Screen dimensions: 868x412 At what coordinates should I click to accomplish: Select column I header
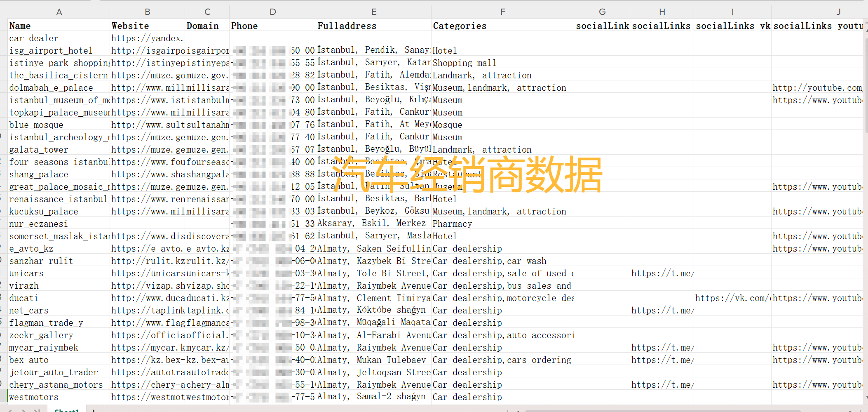732,12
